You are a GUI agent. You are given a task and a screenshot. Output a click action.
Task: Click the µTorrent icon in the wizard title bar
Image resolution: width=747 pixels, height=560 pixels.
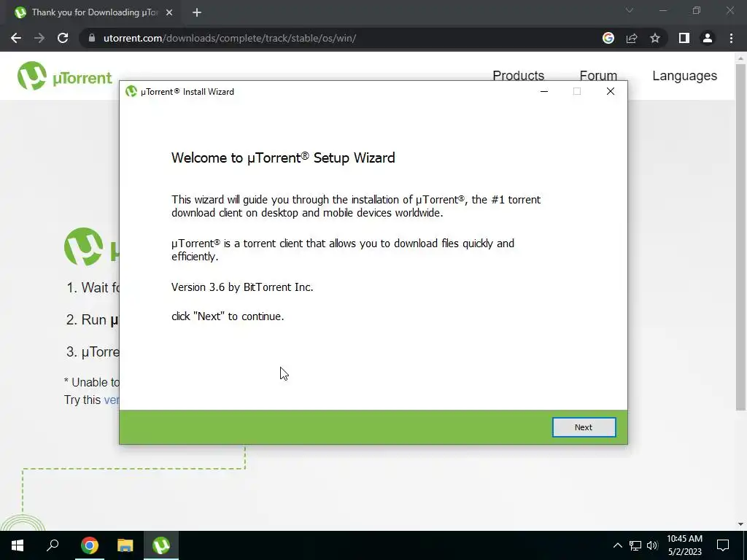click(131, 91)
